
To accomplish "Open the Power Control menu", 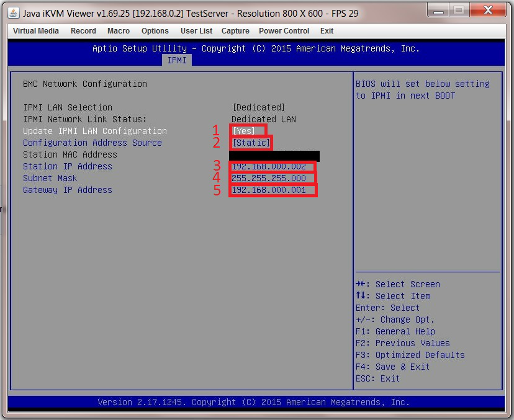I will (284, 30).
